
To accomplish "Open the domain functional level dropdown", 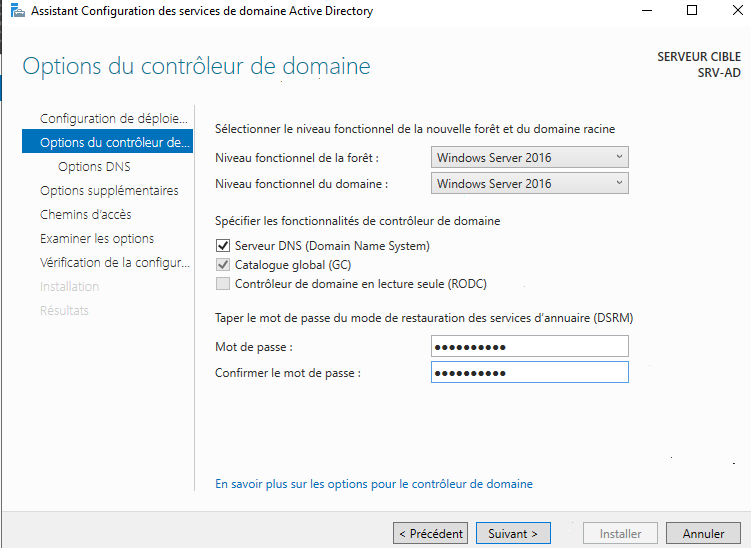I will click(x=530, y=184).
